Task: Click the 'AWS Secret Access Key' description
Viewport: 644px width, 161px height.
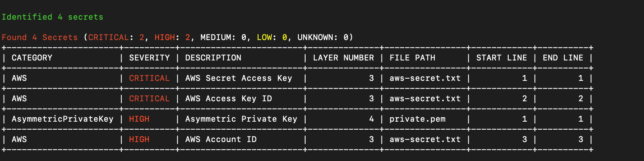Action: pos(238,78)
